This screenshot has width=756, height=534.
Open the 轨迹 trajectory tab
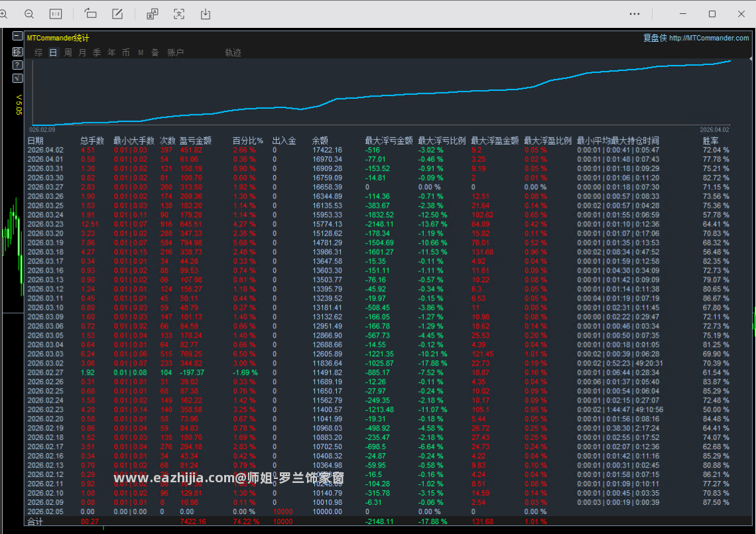tap(233, 52)
